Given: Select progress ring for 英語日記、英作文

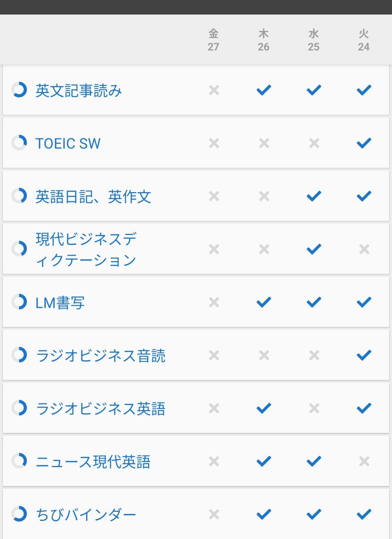Looking at the screenshot, I should coord(19,196).
